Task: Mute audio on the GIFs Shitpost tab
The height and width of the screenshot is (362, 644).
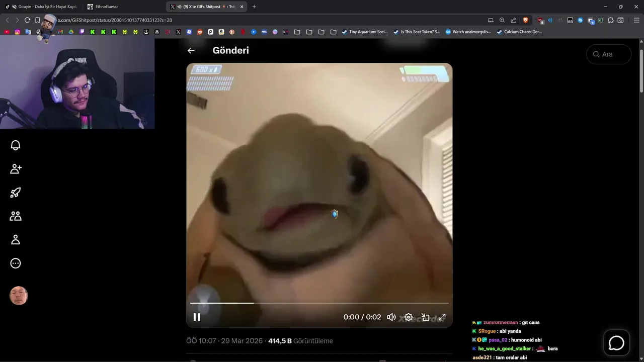Action: click(179, 7)
